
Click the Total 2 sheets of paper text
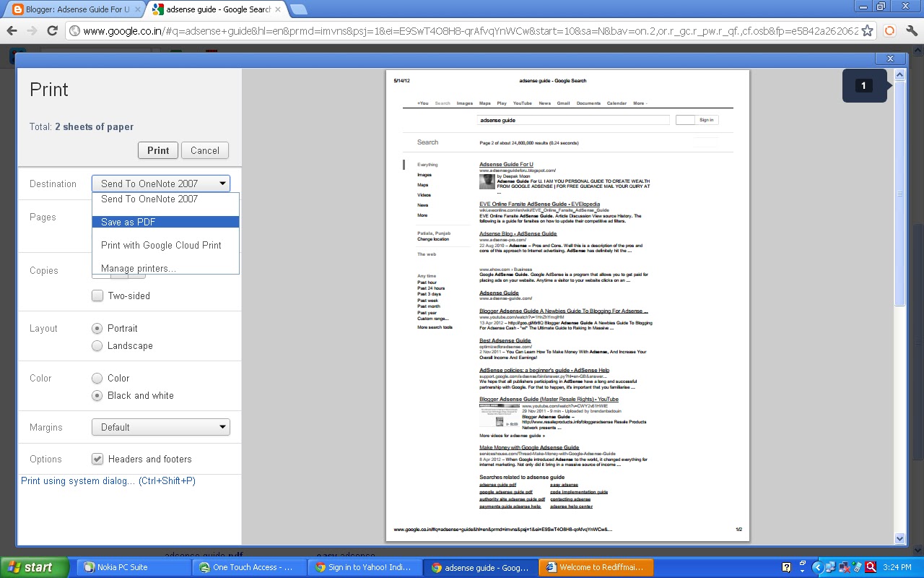click(x=82, y=126)
